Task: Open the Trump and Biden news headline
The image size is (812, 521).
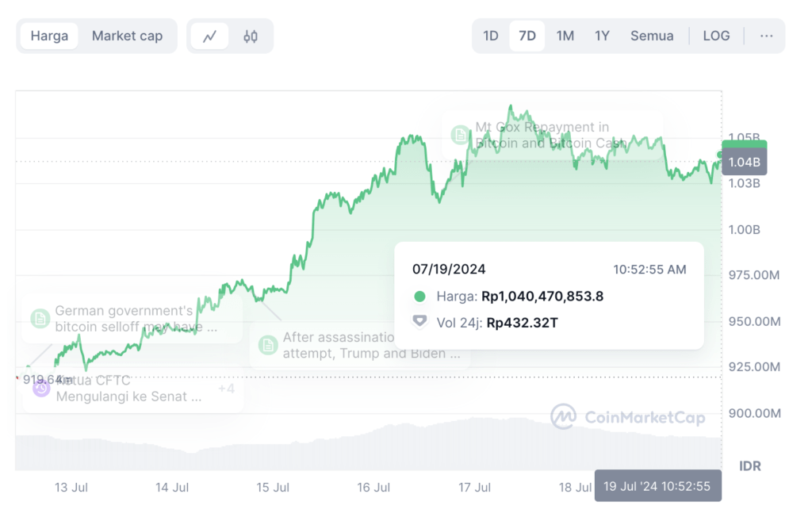Action: tap(371, 345)
